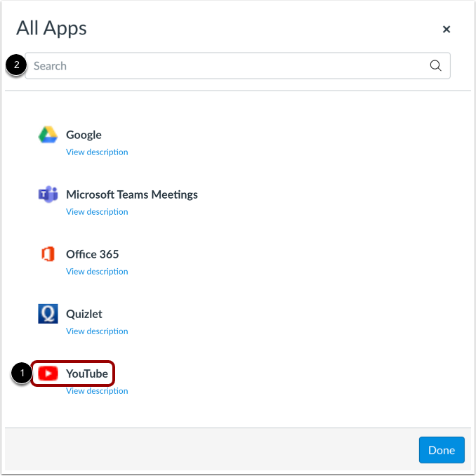Select the Google app name
Viewport: 476px width, 476px height.
(x=84, y=135)
